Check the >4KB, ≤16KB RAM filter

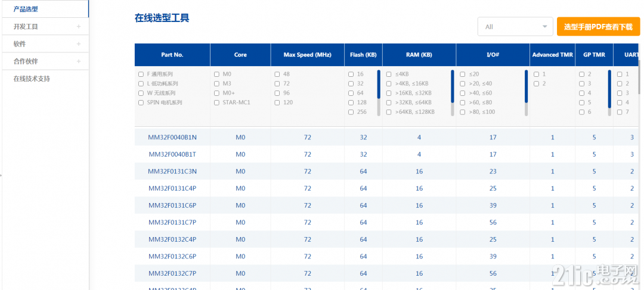click(389, 84)
